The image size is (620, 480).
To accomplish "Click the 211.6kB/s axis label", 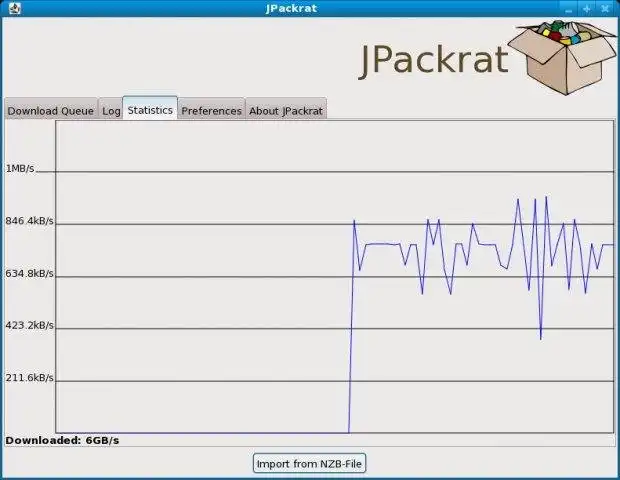I will (x=29, y=378).
